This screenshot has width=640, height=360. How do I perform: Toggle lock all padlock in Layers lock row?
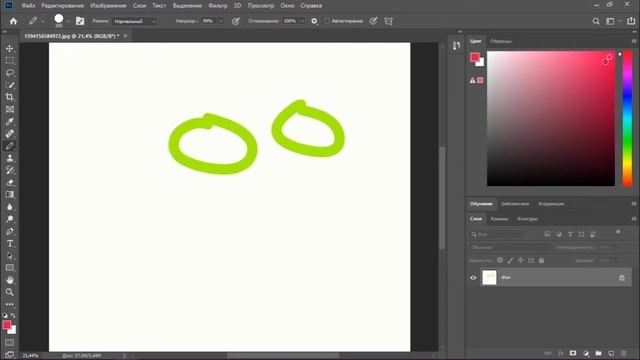point(542,260)
